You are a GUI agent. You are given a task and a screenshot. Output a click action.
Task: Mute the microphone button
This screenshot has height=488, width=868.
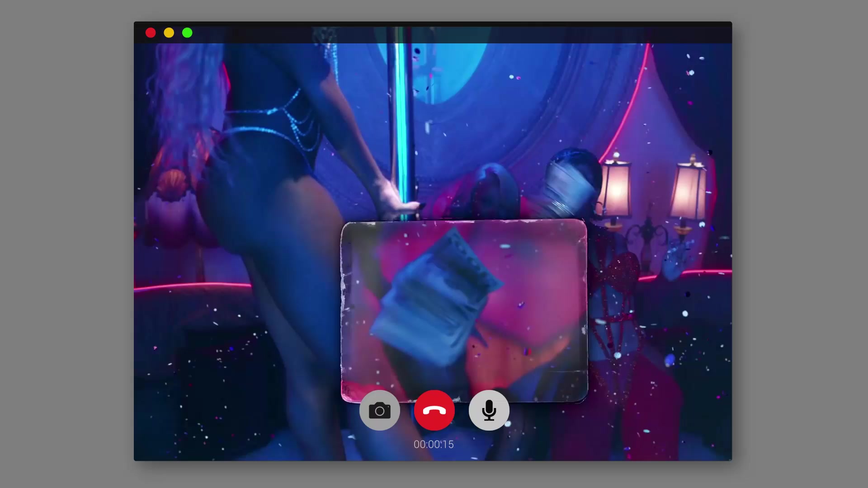489,410
